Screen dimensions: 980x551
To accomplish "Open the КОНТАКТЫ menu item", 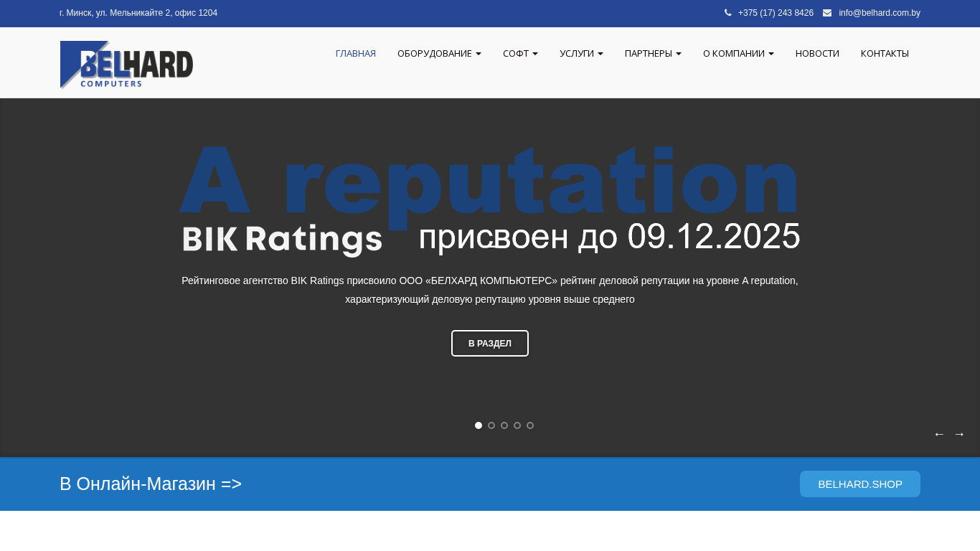I will tap(885, 54).
